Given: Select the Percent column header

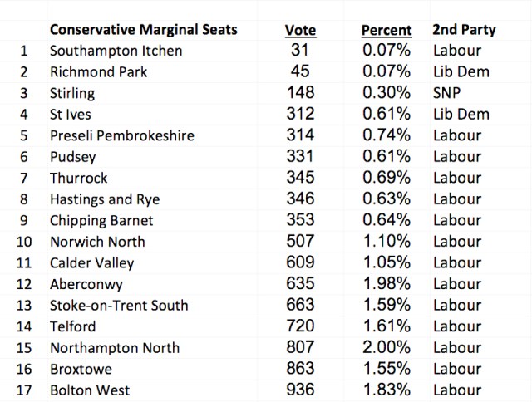Looking at the screenshot, I should coord(387,30).
